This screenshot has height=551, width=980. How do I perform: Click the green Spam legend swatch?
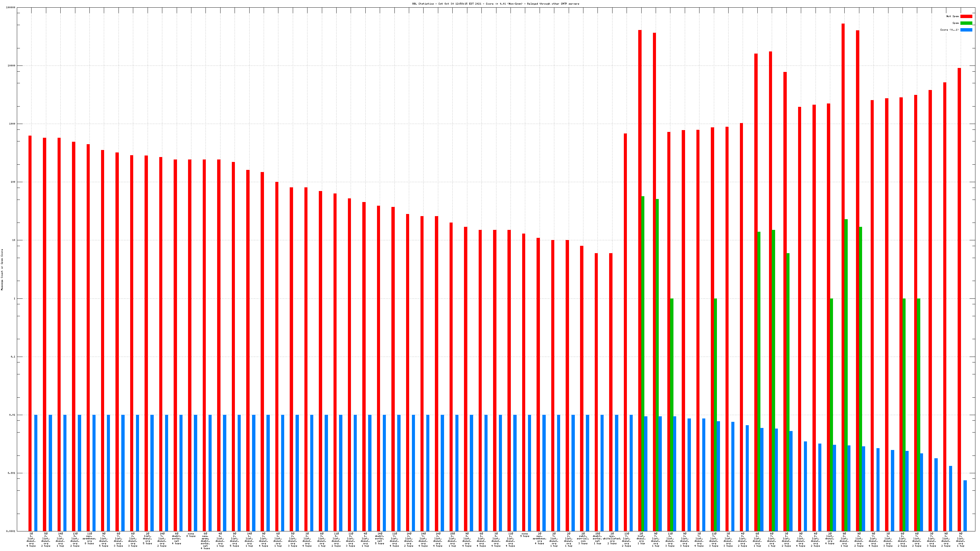pyautogui.click(x=966, y=23)
